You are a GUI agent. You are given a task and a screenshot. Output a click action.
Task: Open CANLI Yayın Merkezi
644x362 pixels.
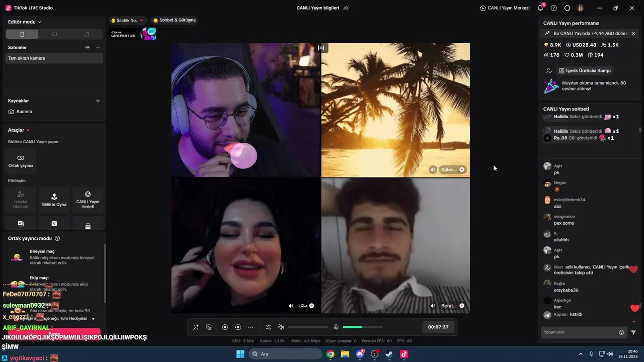tap(505, 8)
